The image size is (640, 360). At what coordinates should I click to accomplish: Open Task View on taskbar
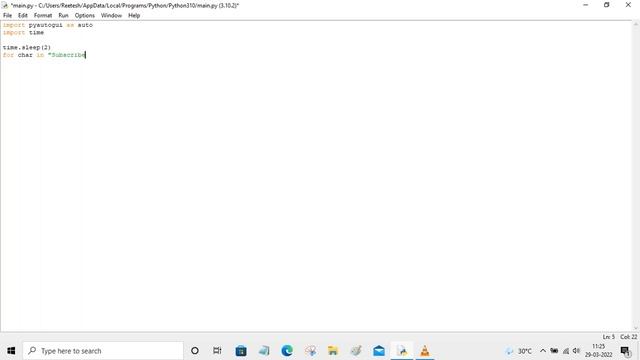coord(217,351)
